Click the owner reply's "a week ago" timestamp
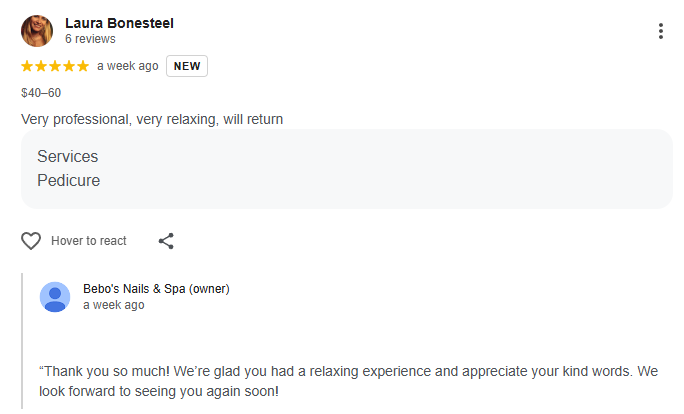The image size is (684, 414). pos(113,305)
